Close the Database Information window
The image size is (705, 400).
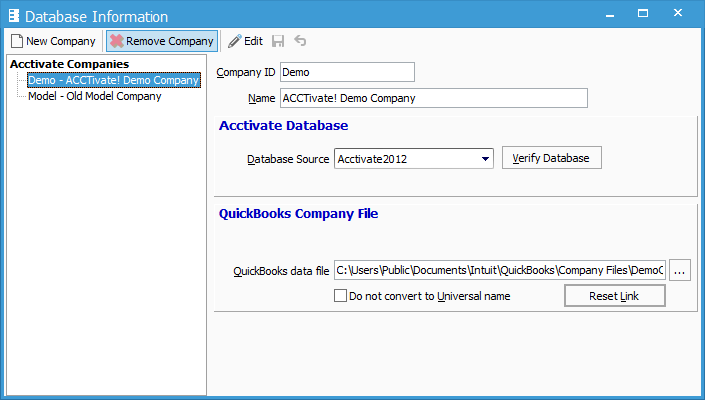pos(678,13)
